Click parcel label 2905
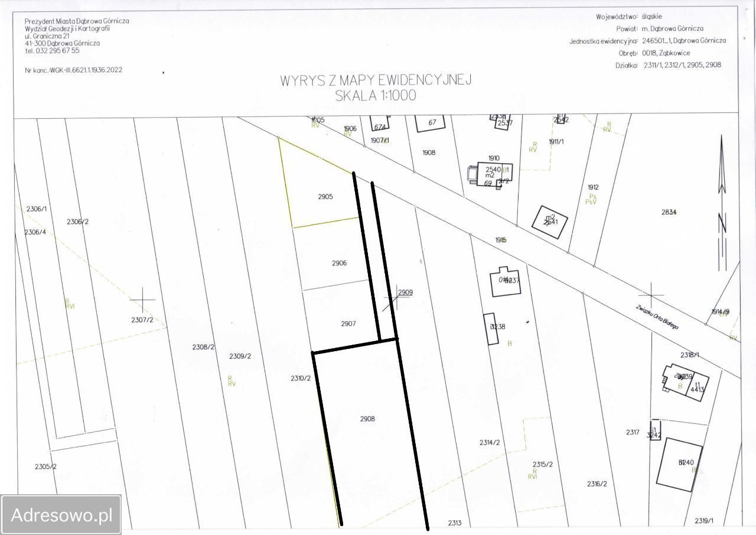756x535 pixels. coord(325,197)
